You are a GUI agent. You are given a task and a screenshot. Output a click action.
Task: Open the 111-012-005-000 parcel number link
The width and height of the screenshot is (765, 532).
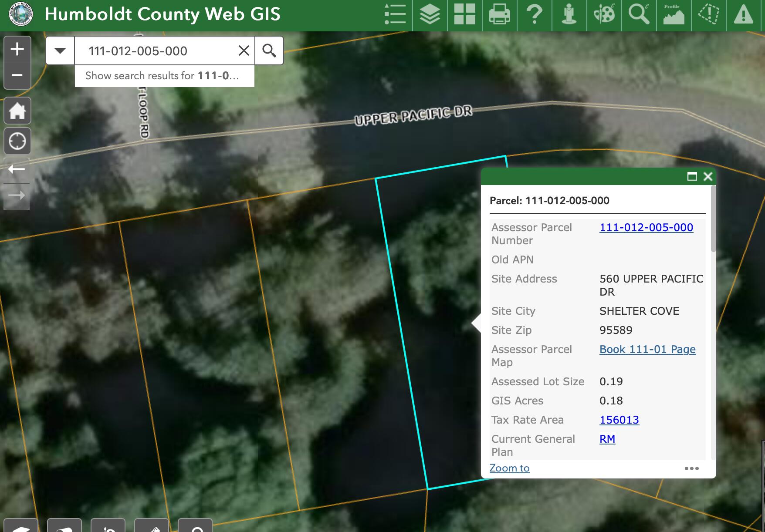(646, 227)
